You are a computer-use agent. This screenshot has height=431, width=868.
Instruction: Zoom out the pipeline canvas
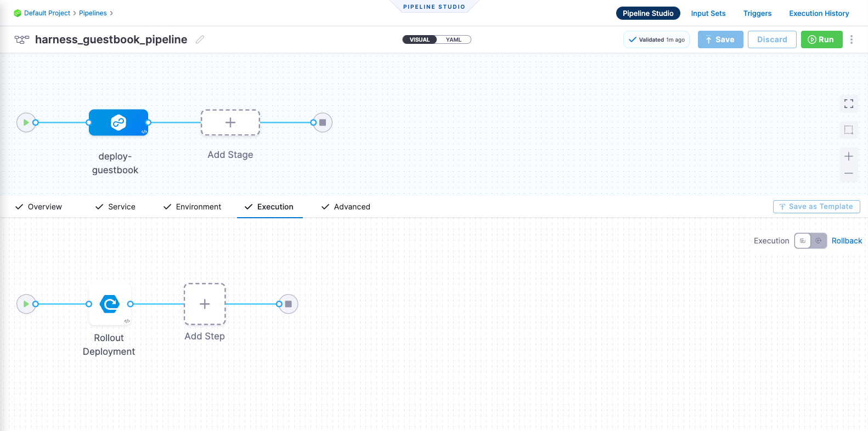tap(848, 173)
